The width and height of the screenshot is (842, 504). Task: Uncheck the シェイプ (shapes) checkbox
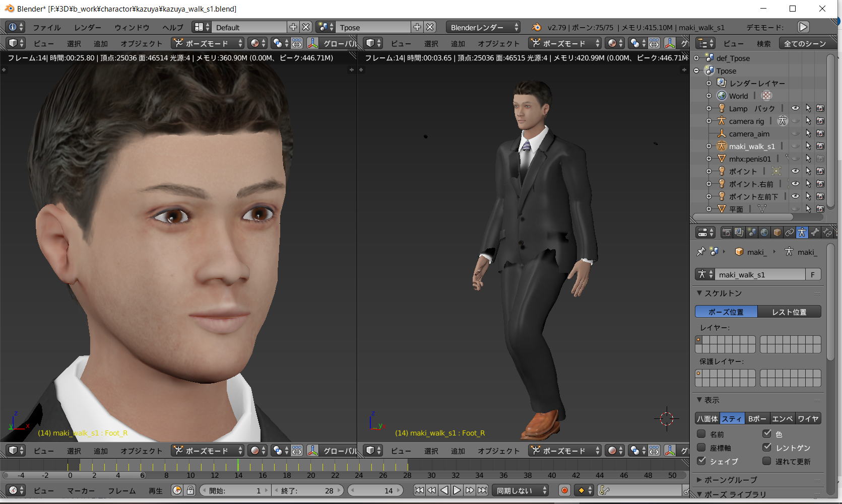pyautogui.click(x=701, y=461)
